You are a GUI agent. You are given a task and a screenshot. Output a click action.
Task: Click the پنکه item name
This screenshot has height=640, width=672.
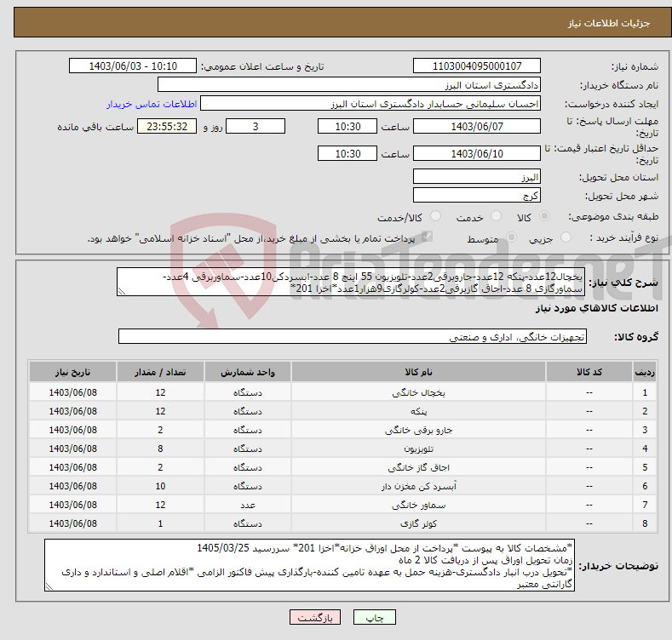pyautogui.click(x=418, y=411)
